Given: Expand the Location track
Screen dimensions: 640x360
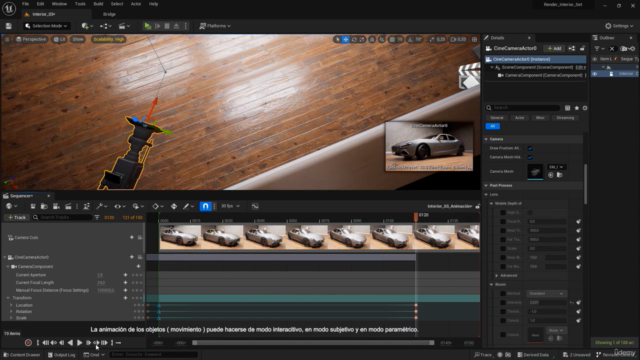Looking at the screenshot, I should 11,305.
